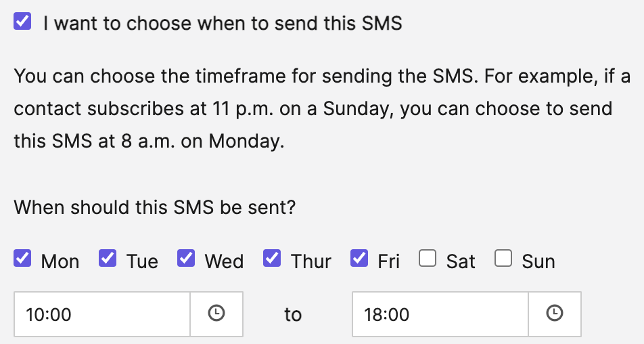Click the 'Mon' label text
Screen dimensions: 644x344
click(60, 261)
